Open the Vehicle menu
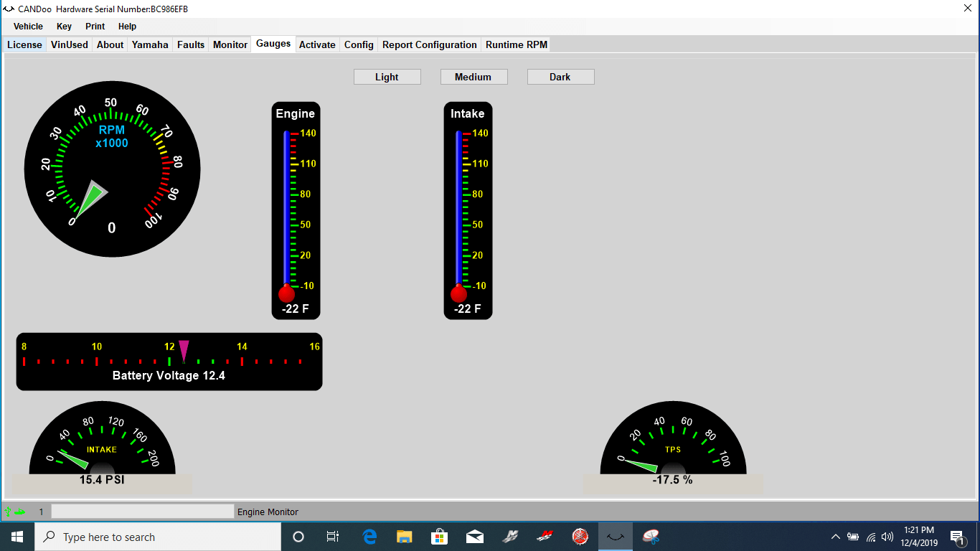 pyautogui.click(x=27, y=26)
